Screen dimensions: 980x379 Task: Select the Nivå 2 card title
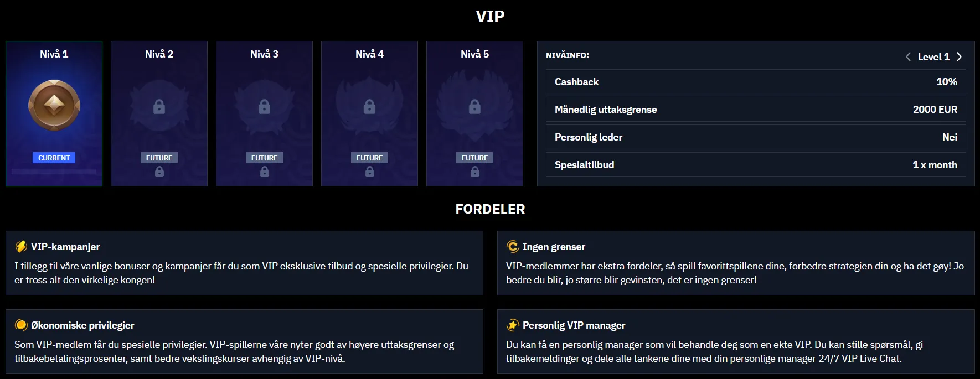(159, 54)
